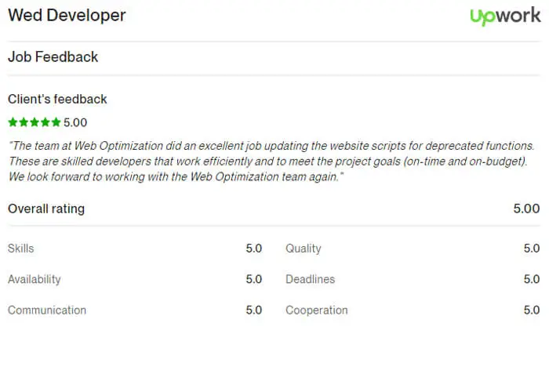This screenshot has height=392, width=549.
Task: Click the first green star
Action: point(13,122)
